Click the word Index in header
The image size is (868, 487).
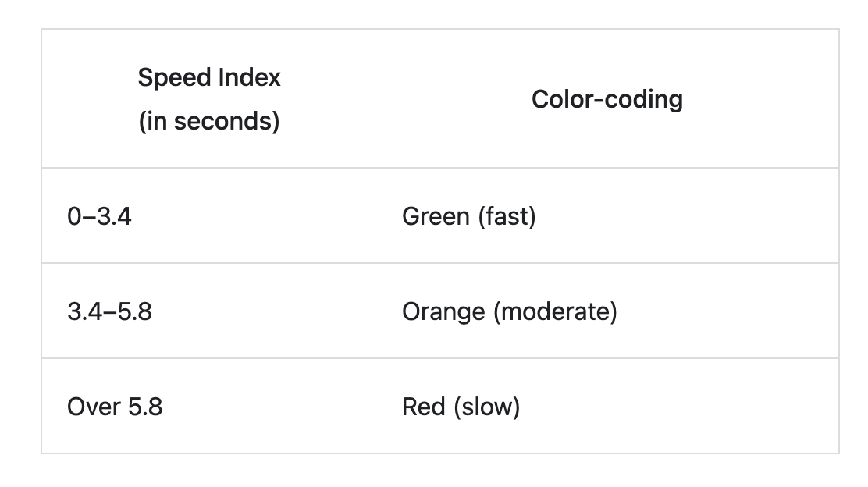point(250,77)
